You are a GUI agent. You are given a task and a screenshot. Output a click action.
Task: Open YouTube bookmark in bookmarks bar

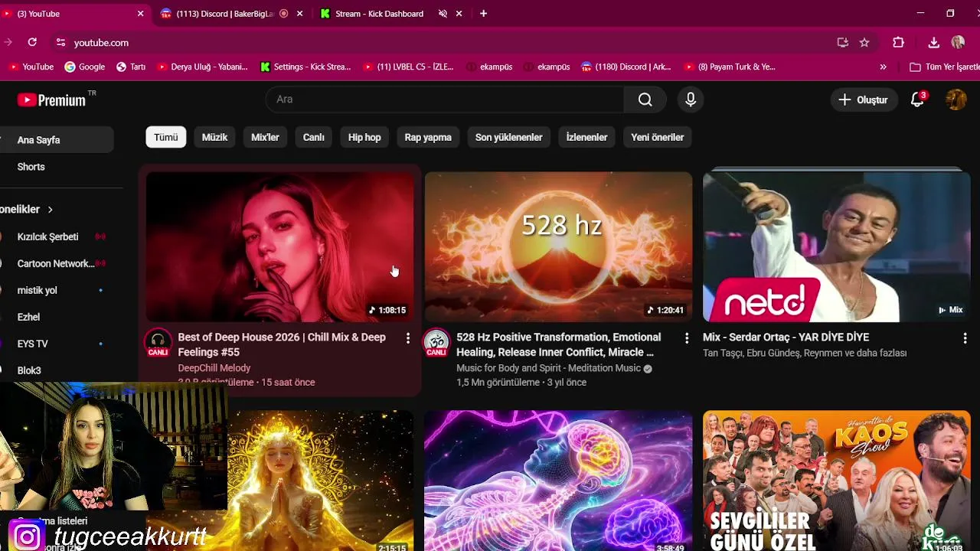pos(31,67)
